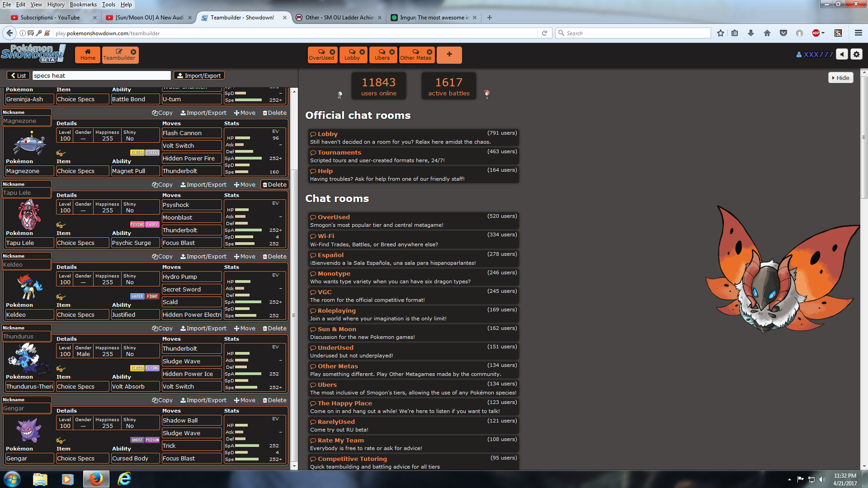868x488 pixels.
Task: Switch to the Lobby room tab
Action: pos(352,55)
